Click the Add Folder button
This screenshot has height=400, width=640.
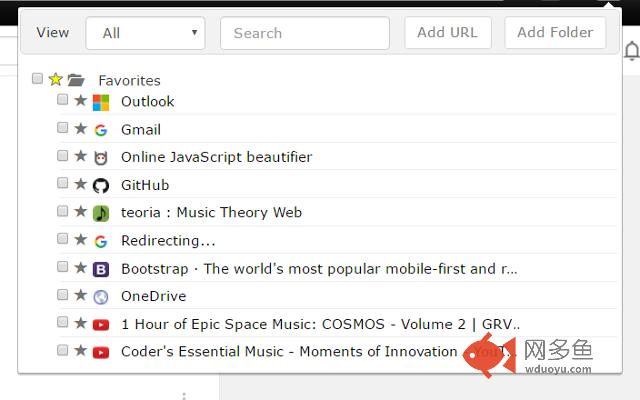coord(555,33)
